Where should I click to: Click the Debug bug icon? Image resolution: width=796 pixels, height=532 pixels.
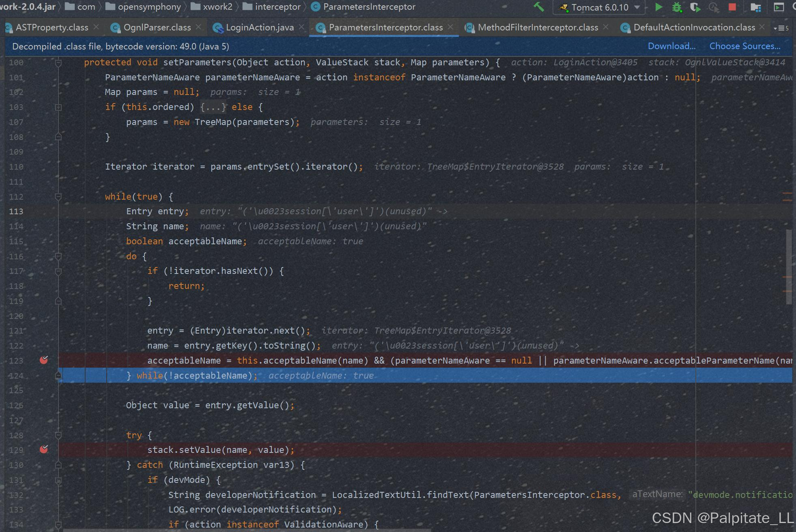(x=677, y=7)
